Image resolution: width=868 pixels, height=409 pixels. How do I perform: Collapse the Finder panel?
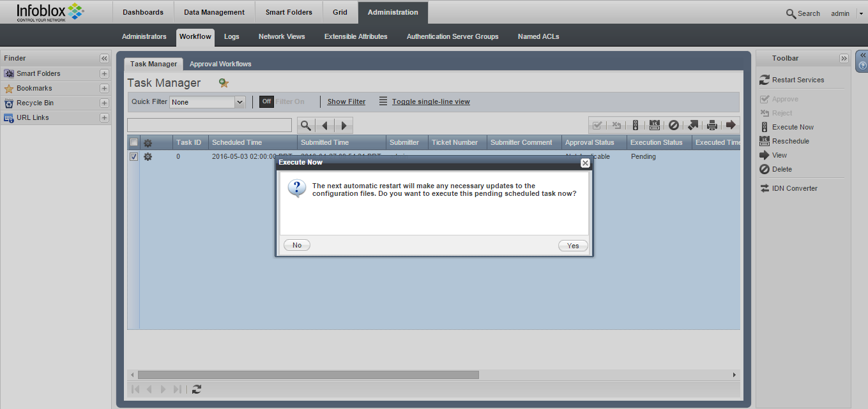(x=104, y=58)
